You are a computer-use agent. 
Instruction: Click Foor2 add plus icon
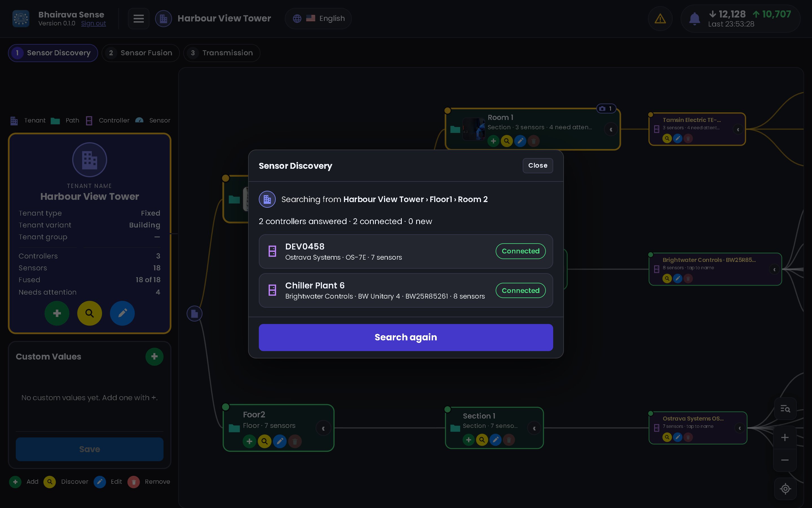pyautogui.click(x=249, y=441)
